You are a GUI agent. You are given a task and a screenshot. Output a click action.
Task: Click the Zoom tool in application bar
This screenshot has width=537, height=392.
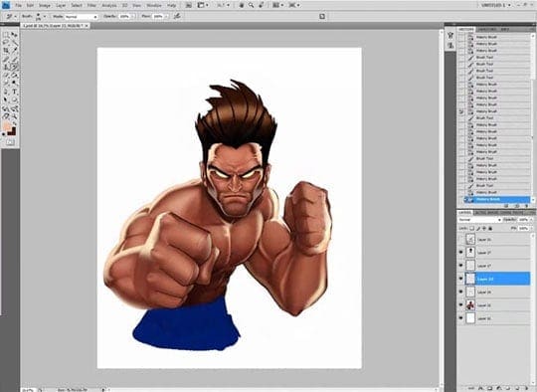tap(252, 5)
